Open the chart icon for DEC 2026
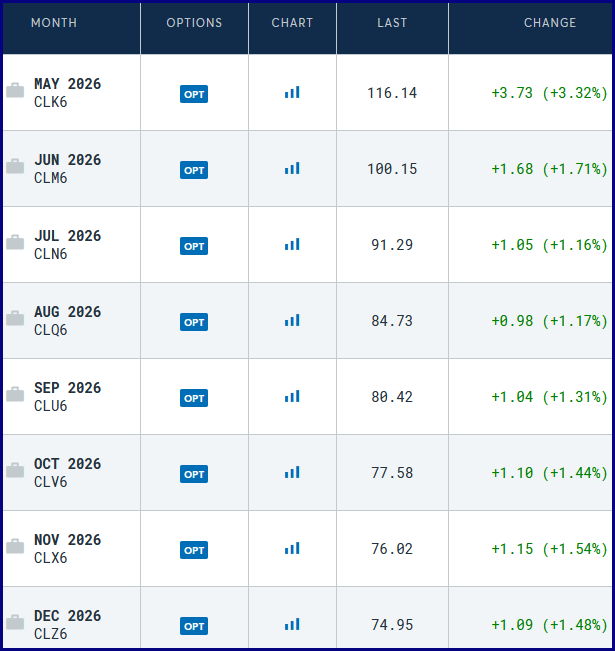 pos(292,625)
